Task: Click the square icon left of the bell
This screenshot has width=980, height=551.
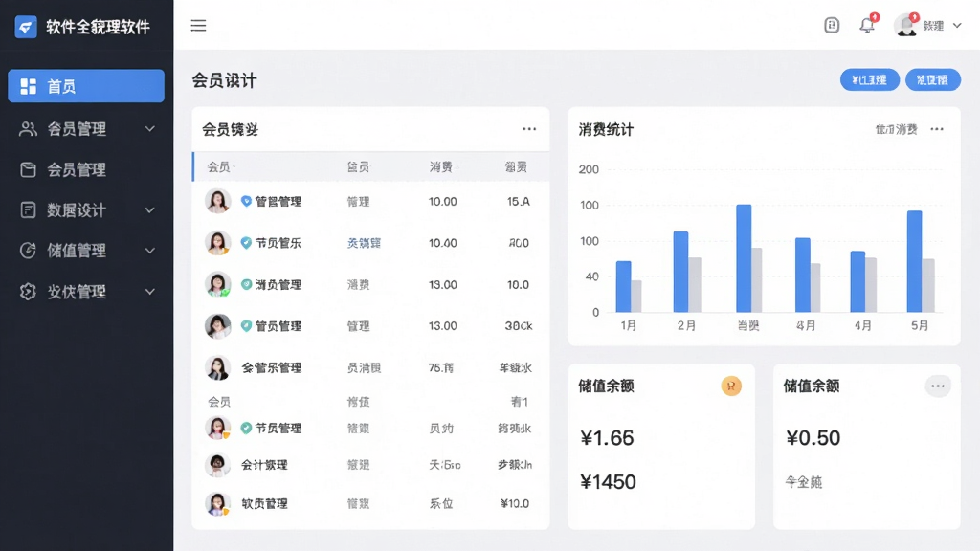Action: coord(832,26)
